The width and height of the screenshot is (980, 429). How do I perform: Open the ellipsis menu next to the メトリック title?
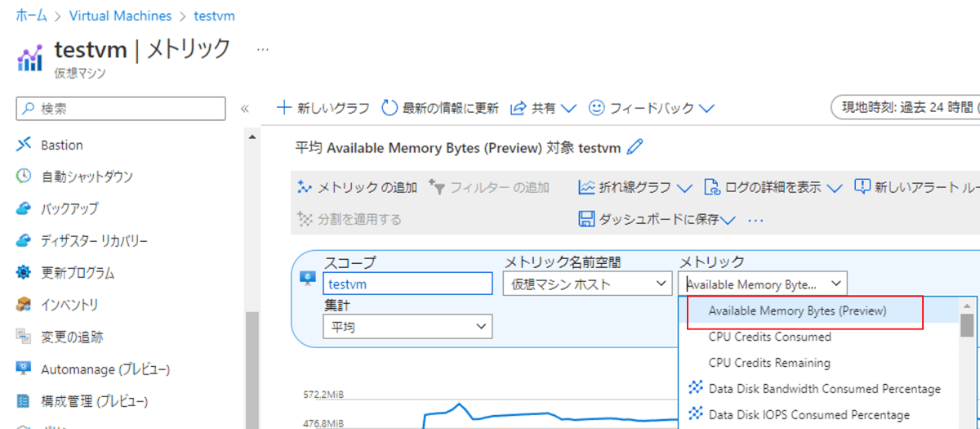coord(262,49)
